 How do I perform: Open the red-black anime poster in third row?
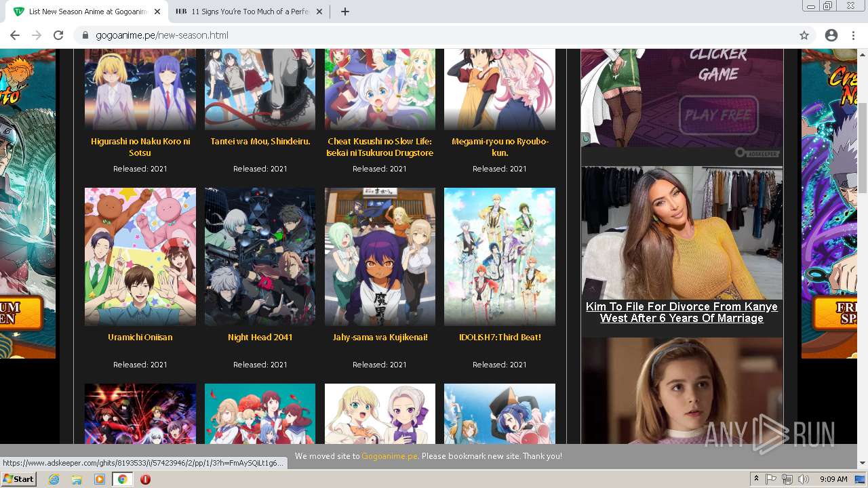click(140, 414)
